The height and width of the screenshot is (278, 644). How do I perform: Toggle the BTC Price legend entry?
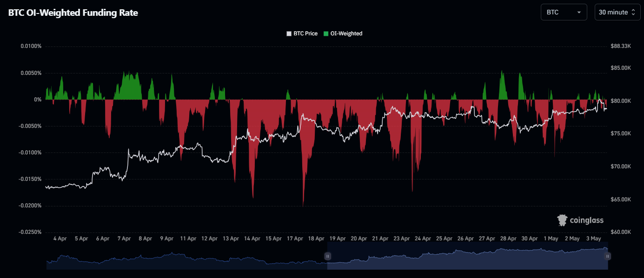[302, 33]
